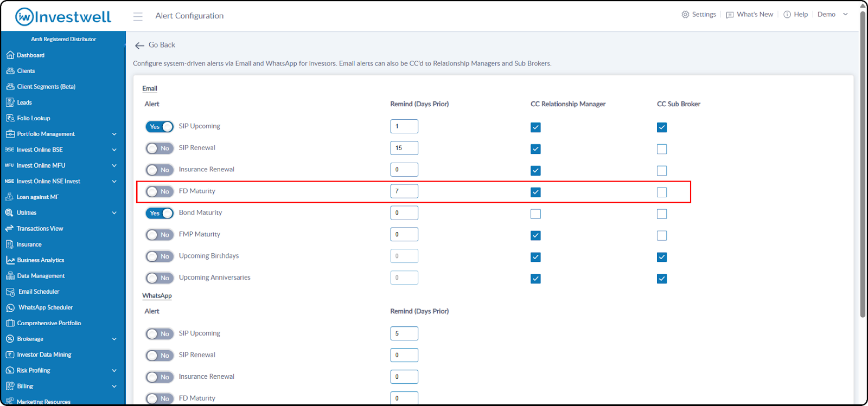Click the Business Analytics chart icon
This screenshot has height=406, width=868.
pyautogui.click(x=10, y=260)
